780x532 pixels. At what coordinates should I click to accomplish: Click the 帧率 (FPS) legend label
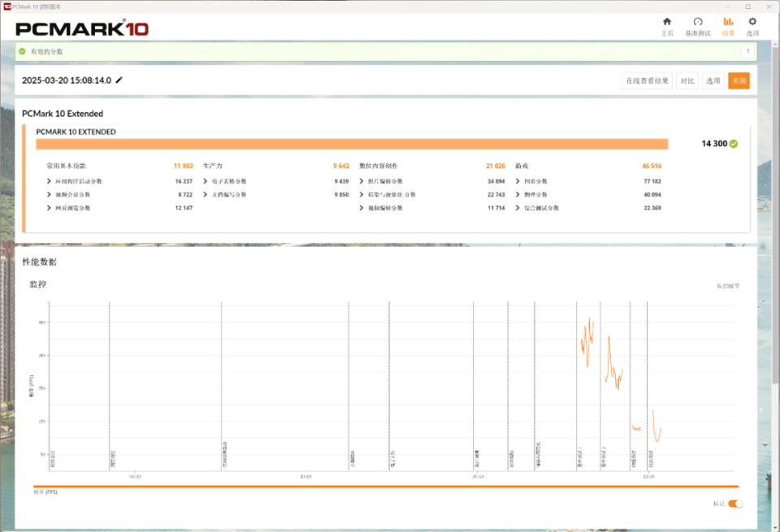click(45, 491)
